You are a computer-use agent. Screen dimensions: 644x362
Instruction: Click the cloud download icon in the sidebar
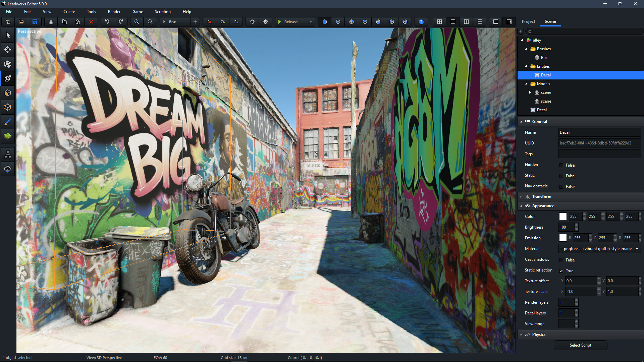click(x=7, y=169)
